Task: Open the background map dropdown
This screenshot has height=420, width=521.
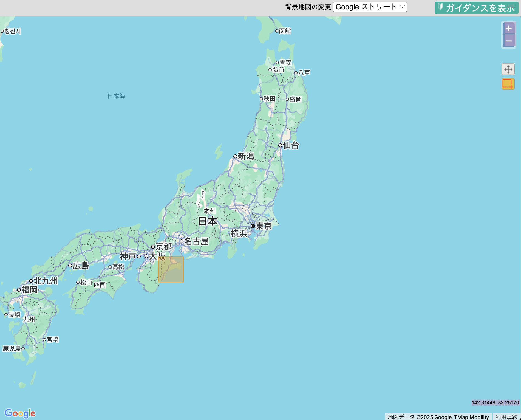Action: 370,7
